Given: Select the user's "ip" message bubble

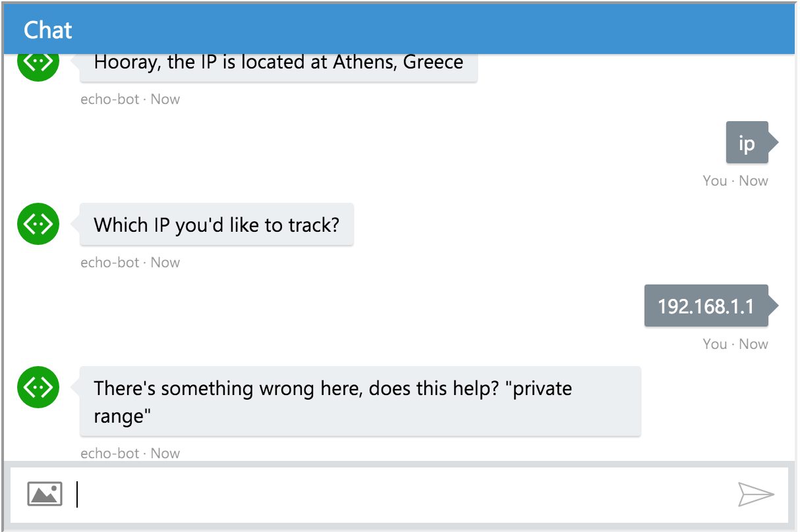Looking at the screenshot, I should pos(746,143).
